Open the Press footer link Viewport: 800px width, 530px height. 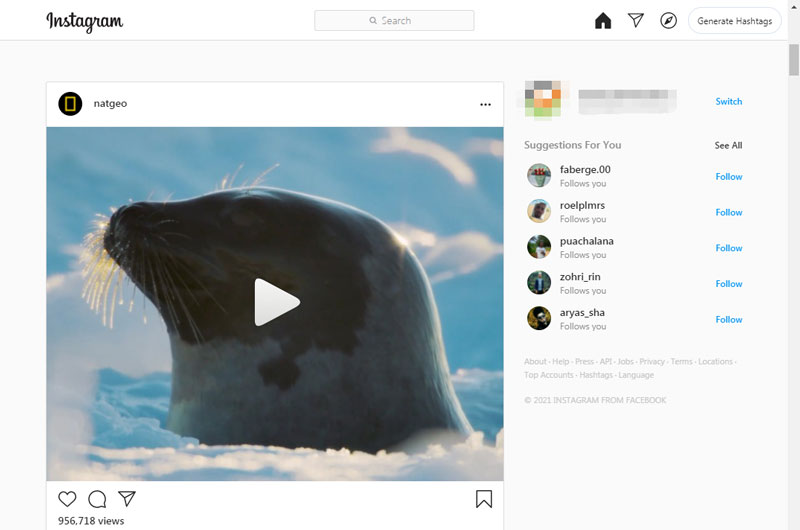(x=584, y=361)
